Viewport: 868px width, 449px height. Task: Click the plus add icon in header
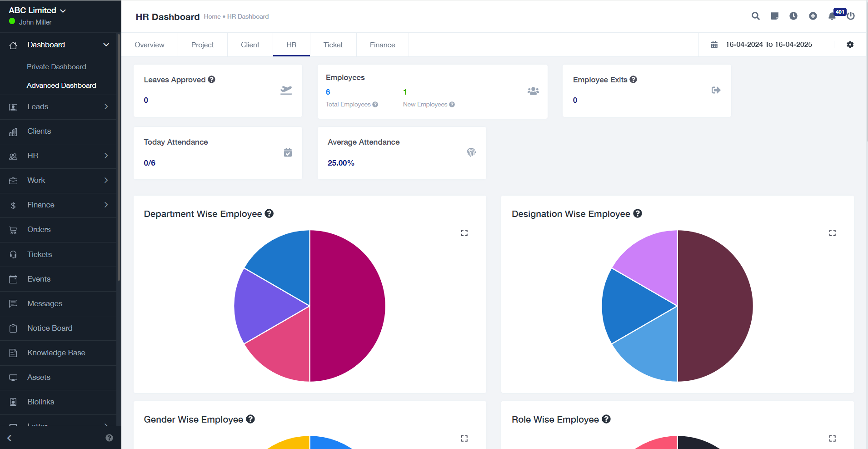coord(813,16)
